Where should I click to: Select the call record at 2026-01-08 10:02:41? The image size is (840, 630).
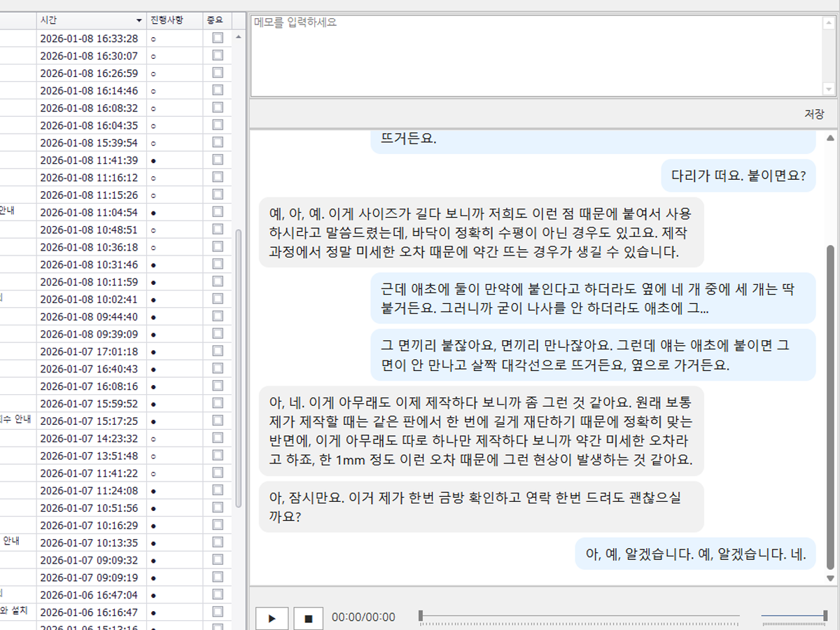click(x=89, y=300)
